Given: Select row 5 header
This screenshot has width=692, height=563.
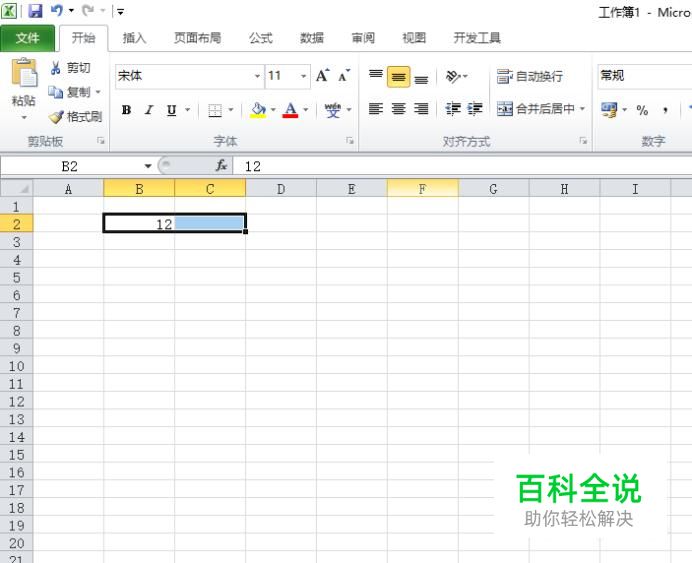Looking at the screenshot, I should pos(16,278).
